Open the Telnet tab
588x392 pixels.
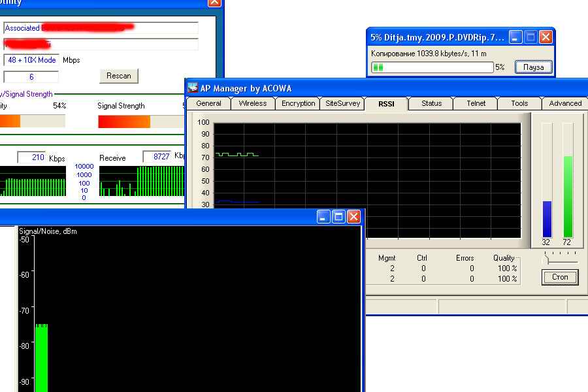(476, 103)
